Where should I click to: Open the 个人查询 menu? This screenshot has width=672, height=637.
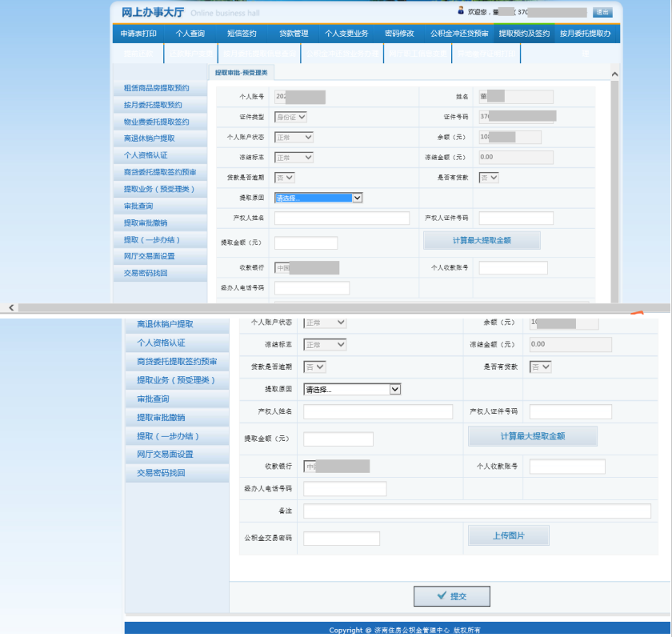coord(190,34)
